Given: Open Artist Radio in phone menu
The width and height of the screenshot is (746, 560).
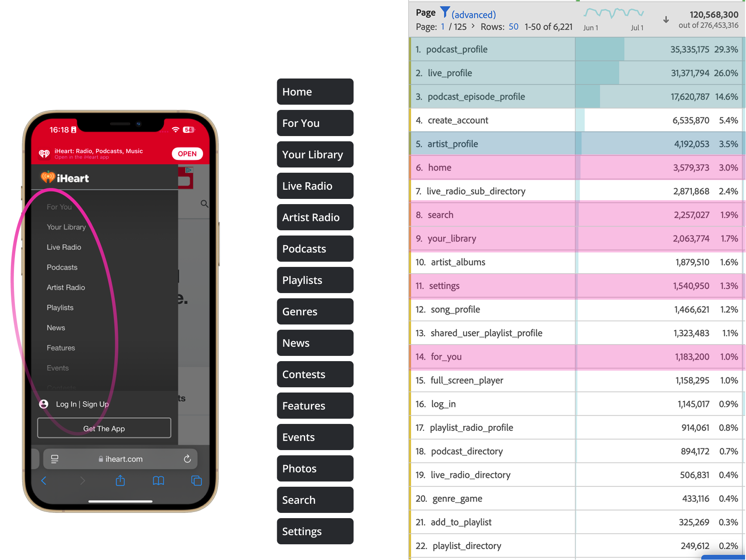Looking at the screenshot, I should (x=66, y=287).
